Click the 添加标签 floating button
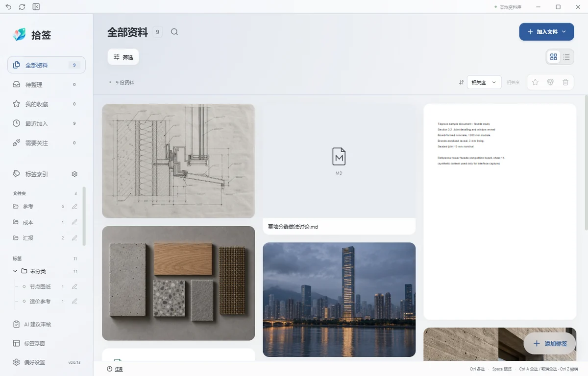This screenshot has height=376, width=588. 550,344
